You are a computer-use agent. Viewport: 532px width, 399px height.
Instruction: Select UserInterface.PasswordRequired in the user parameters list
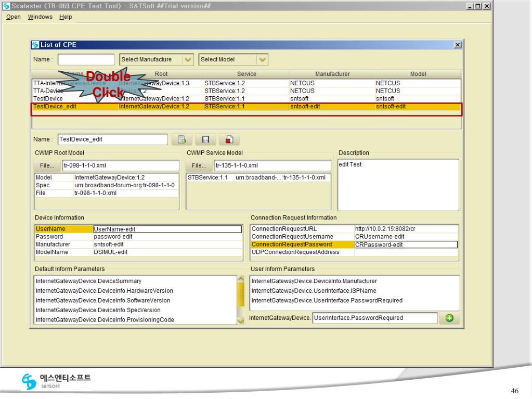pyautogui.click(x=327, y=301)
